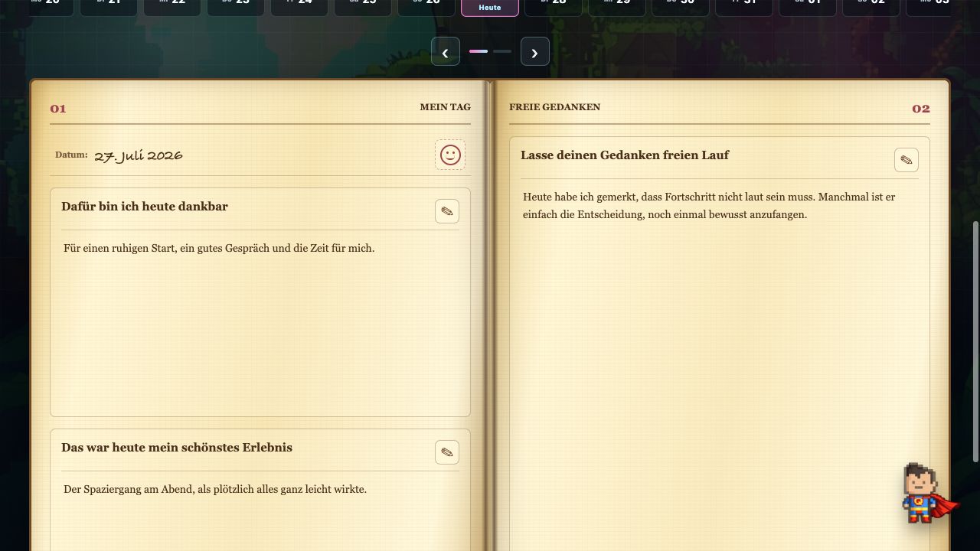Go to next journal page arrow
Screen dimensions: 980x551
[x=535, y=51]
